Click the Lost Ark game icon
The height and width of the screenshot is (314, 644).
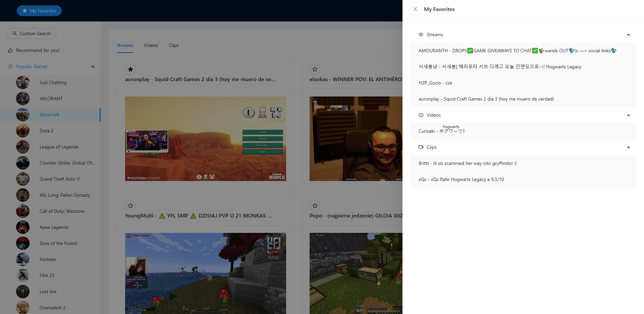click(x=23, y=292)
